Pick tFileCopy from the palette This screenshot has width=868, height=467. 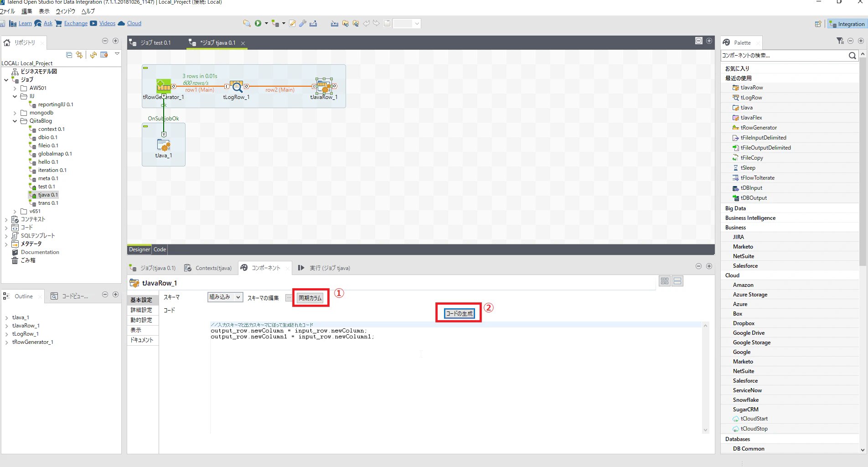click(751, 158)
